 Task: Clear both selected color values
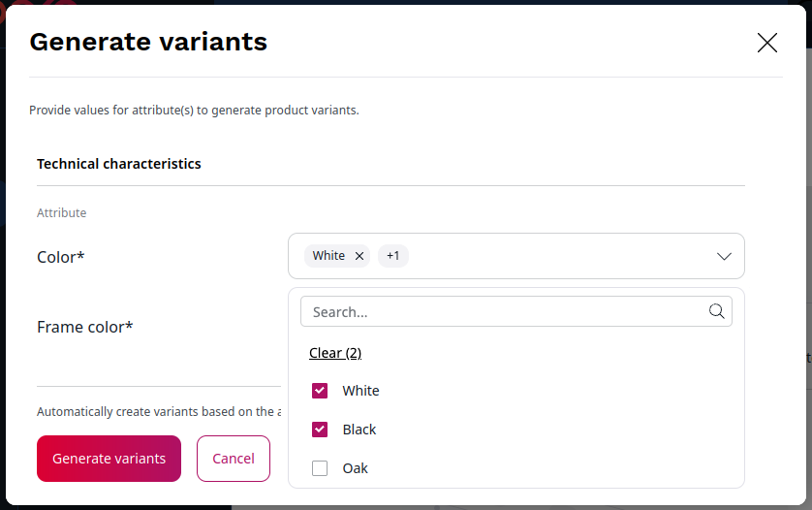[335, 353]
